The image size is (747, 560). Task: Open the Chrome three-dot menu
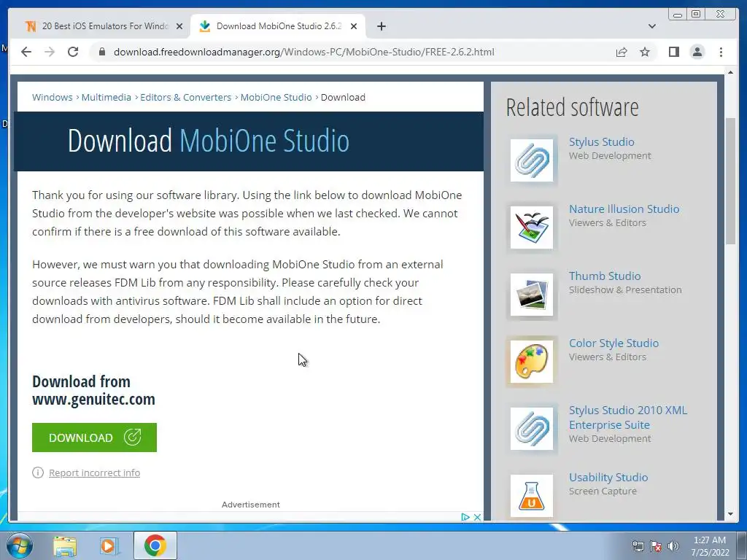(721, 52)
